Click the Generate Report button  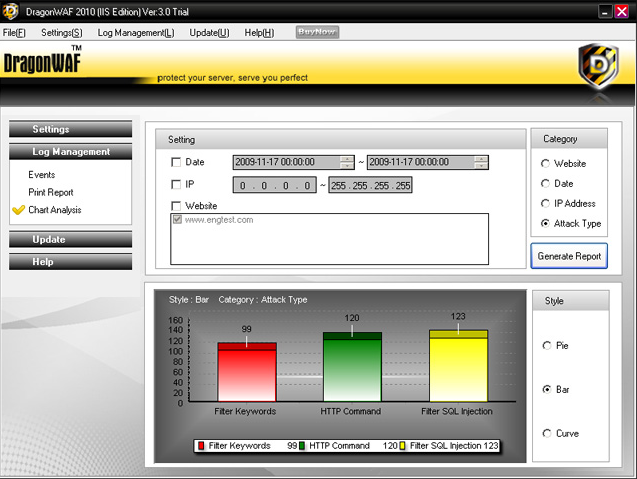(569, 256)
